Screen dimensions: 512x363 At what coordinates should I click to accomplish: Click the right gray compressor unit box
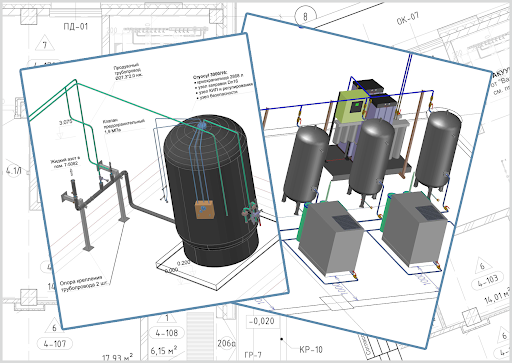point(415,229)
